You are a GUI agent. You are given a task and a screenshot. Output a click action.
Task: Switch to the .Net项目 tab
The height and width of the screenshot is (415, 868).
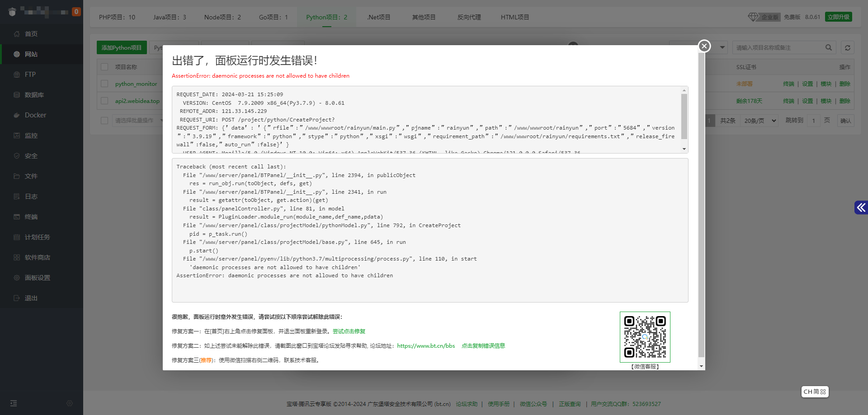pos(378,17)
